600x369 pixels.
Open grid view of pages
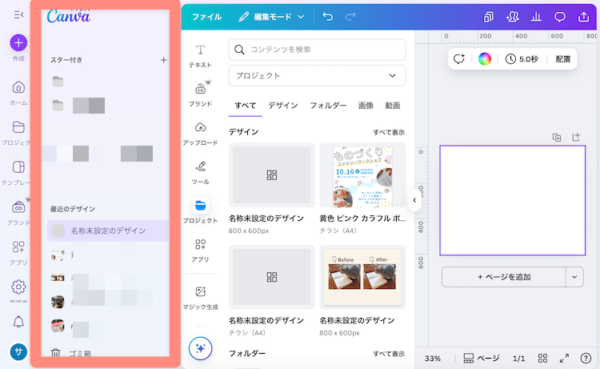(542, 358)
